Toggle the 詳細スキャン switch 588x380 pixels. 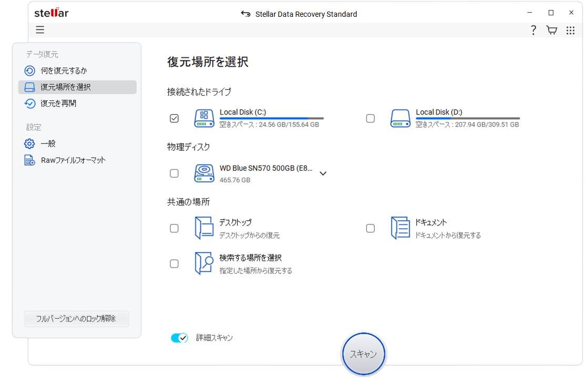click(x=179, y=338)
